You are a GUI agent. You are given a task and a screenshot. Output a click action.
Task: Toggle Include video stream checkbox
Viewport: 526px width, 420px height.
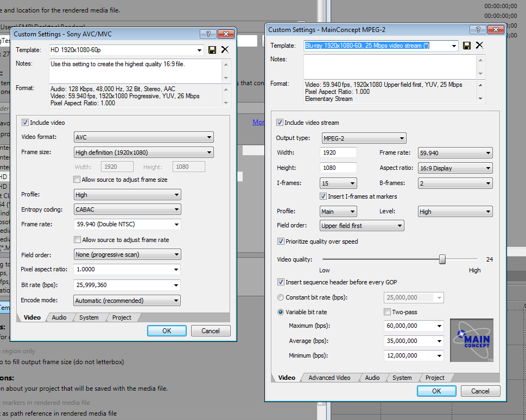pyautogui.click(x=280, y=123)
